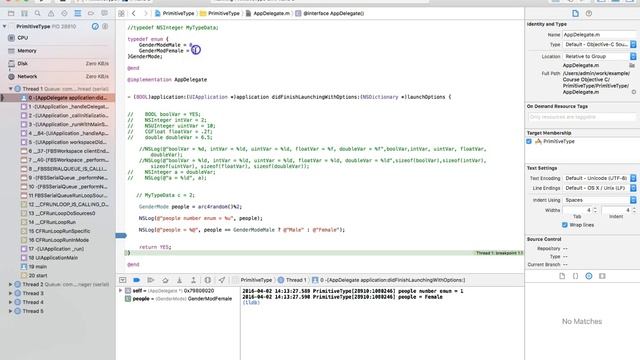Continue program execution
The width and height of the screenshot is (640, 360).
[151, 280]
